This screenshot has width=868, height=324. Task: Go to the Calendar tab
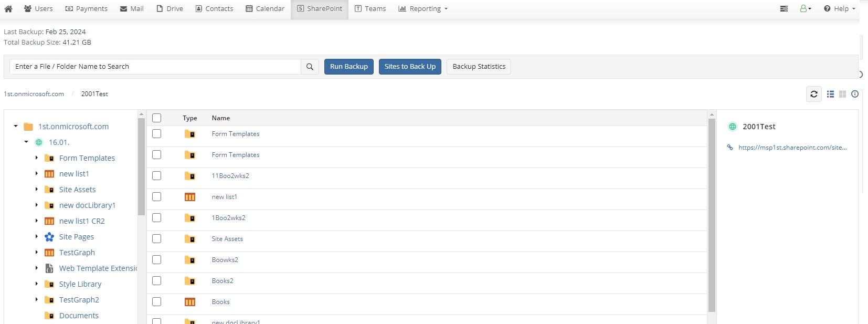265,9
